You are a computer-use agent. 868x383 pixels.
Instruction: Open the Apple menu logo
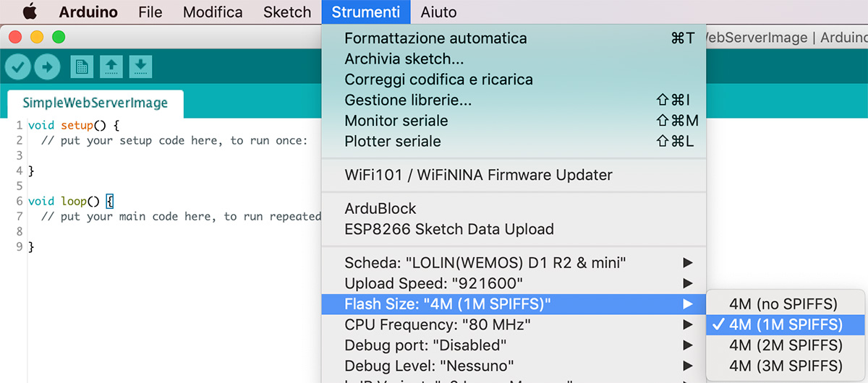30,12
